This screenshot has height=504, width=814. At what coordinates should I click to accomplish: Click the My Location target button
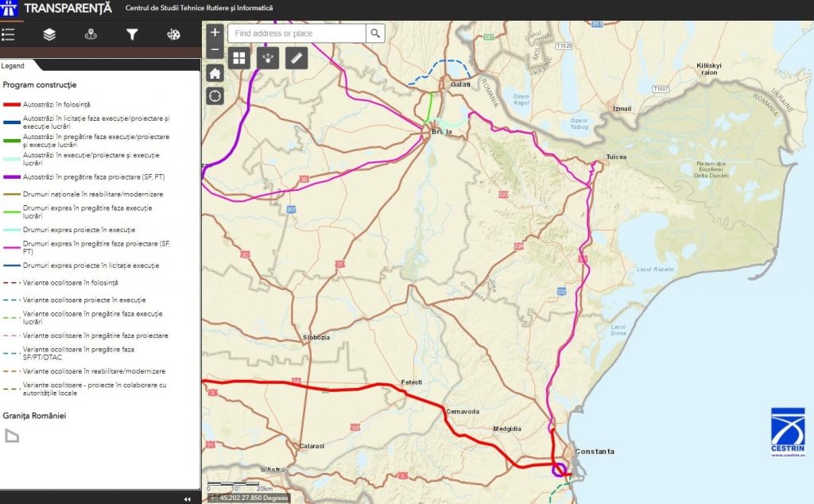pos(215,96)
